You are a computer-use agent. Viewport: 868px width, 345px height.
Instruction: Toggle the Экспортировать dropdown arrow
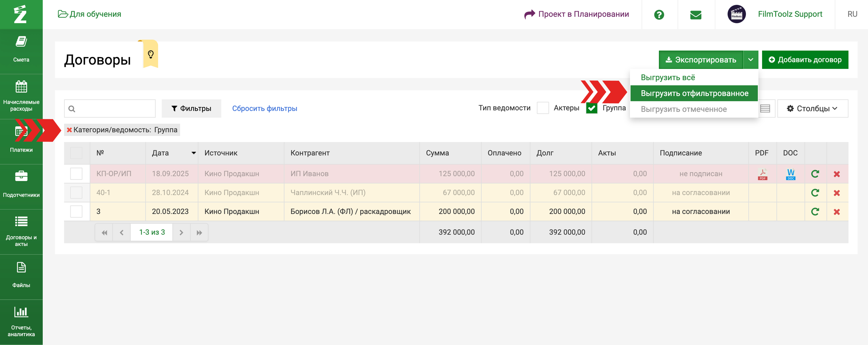point(750,59)
